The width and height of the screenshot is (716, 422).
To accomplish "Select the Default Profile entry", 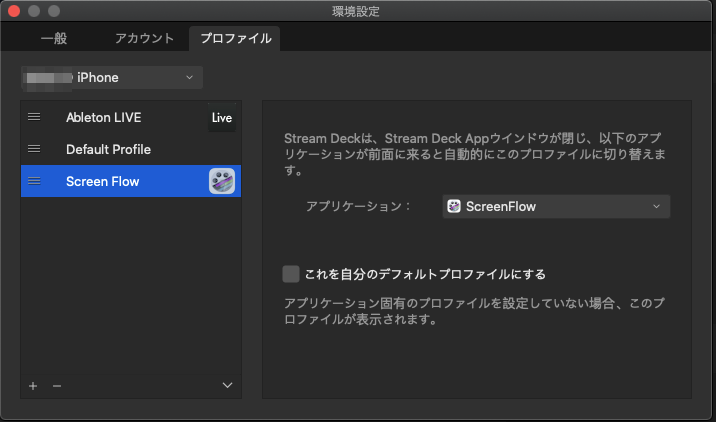I will 108,149.
